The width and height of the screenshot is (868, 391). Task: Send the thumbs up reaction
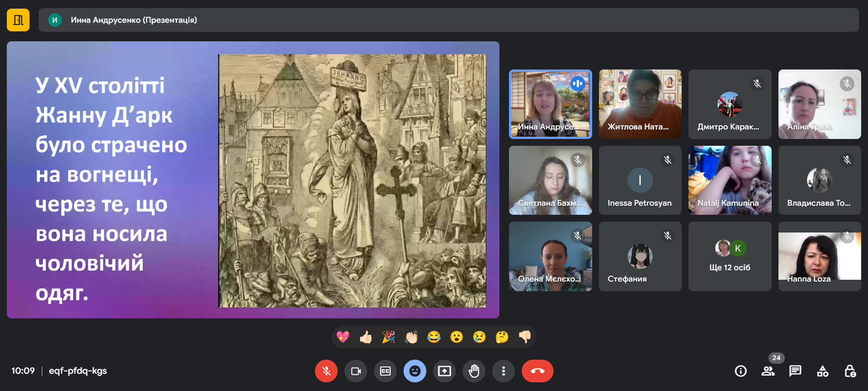[x=366, y=337]
